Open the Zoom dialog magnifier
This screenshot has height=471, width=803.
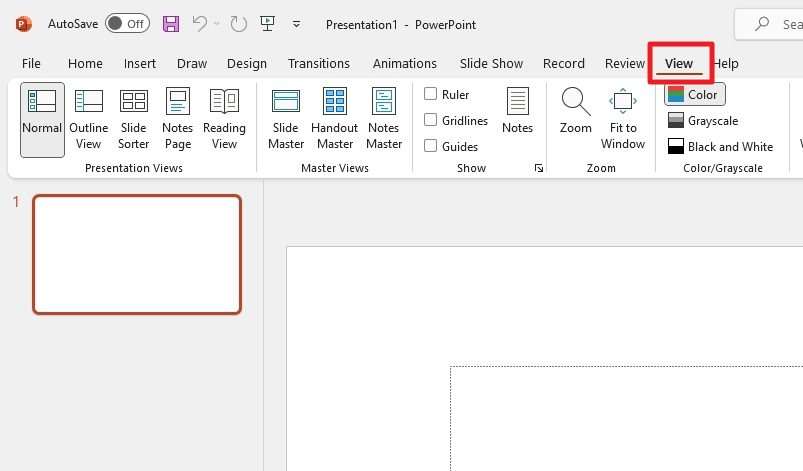pos(576,111)
